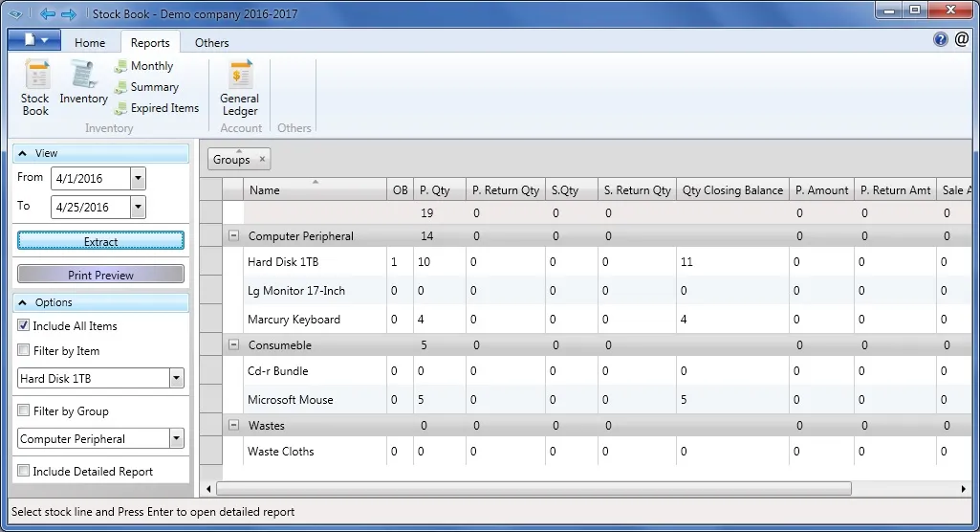
Task: Open the Stock Book report icon
Action: pyautogui.click(x=35, y=87)
